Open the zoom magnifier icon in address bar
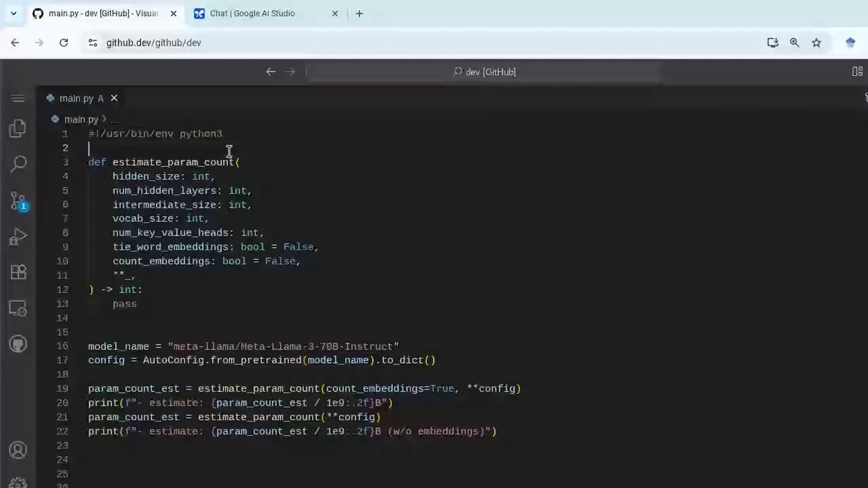Viewport: 868px width, 488px height. [795, 43]
